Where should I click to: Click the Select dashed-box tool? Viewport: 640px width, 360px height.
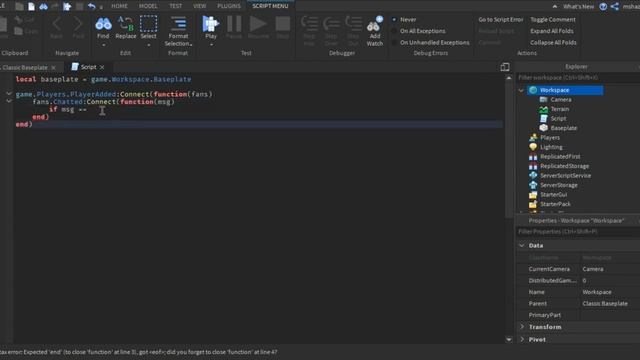click(x=149, y=28)
